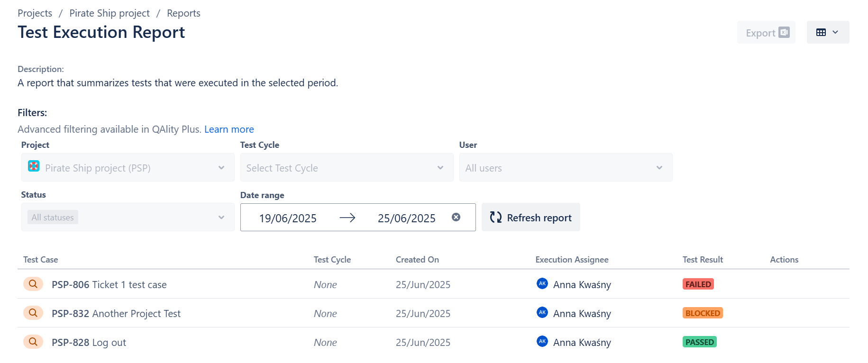This screenshot has width=868, height=363.
Task: Click the Test Case column header
Action: 41,260
